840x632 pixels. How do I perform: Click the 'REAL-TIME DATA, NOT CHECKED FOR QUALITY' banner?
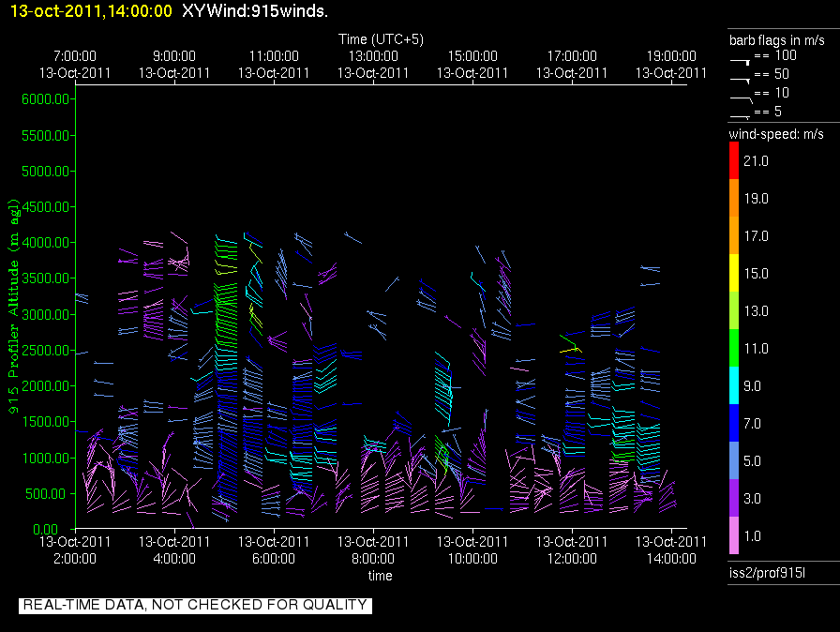coord(195,605)
